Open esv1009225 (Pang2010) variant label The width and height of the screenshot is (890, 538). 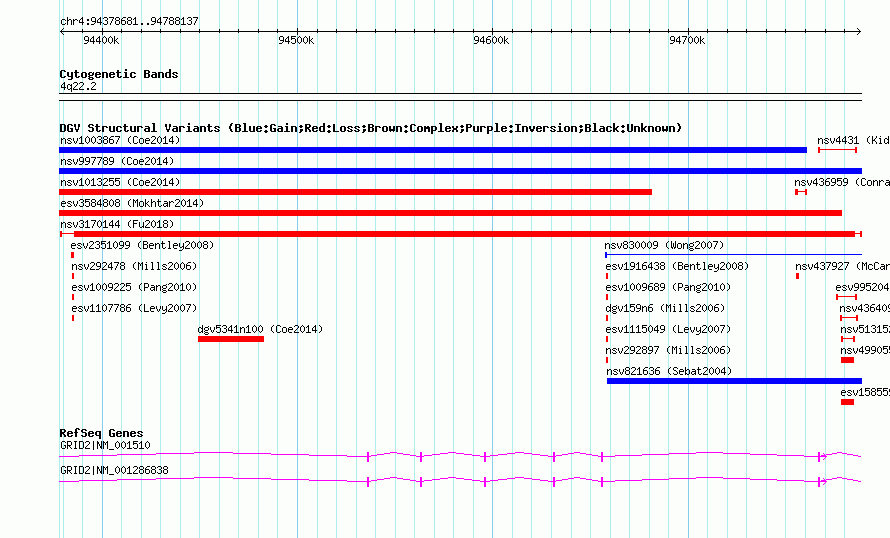[134, 287]
